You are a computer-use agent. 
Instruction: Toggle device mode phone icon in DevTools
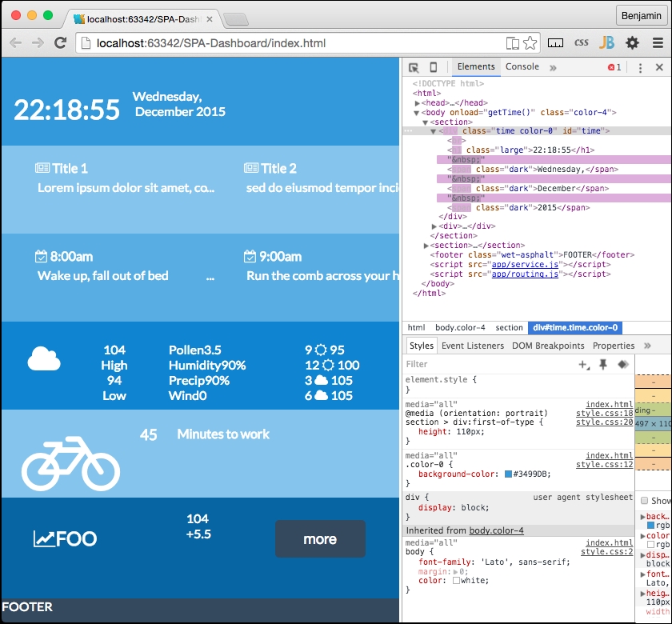434,68
